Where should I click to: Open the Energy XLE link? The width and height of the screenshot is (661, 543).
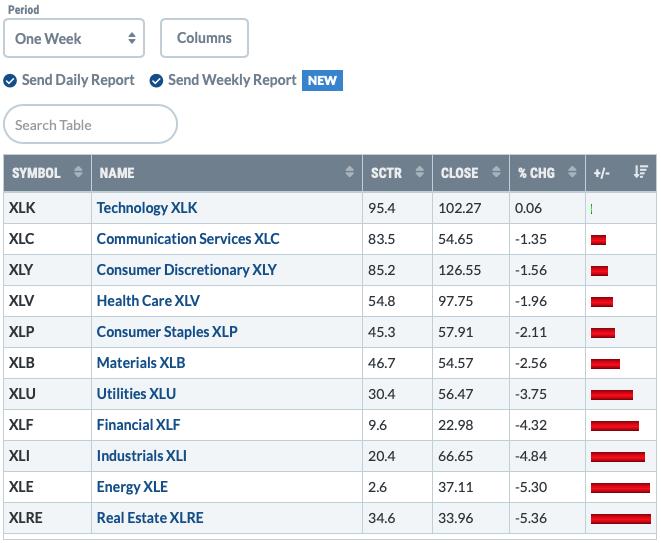click(132, 487)
